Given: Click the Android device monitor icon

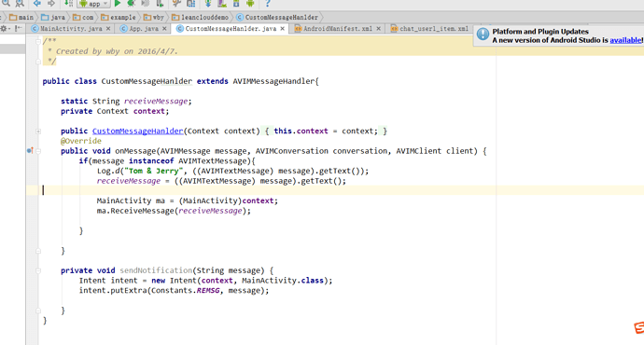Looking at the screenshot, I should tap(250, 4).
